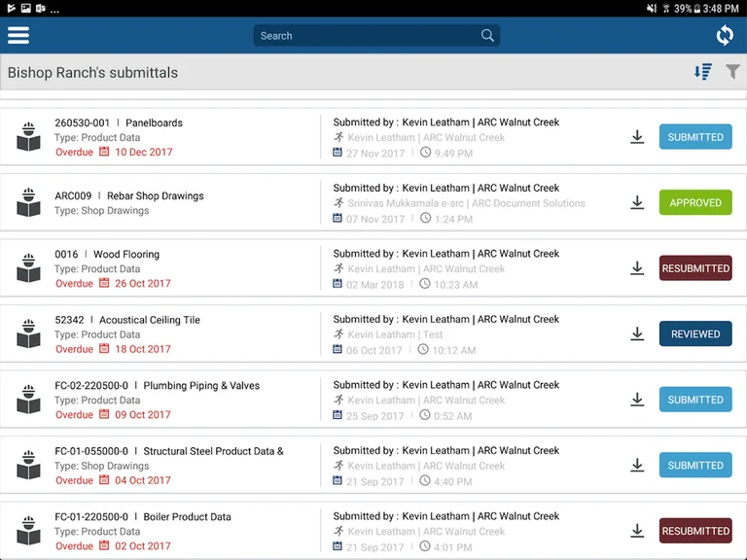Screen dimensions: 747x560
Task: Tap the sync refresh icon
Action: point(725,35)
